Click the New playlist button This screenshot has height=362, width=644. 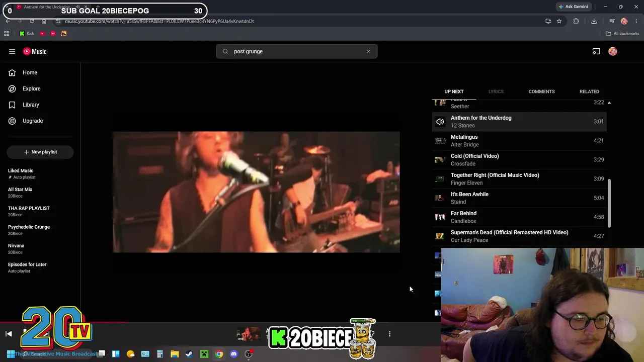pyautogui.click(x=40, y=152)
